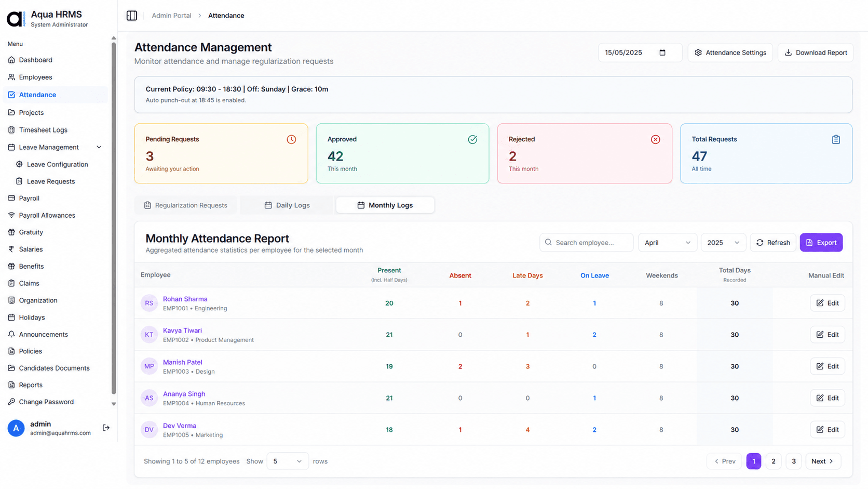Export the monthly attendance report
The image size is (868, 489).
[821, 243]
